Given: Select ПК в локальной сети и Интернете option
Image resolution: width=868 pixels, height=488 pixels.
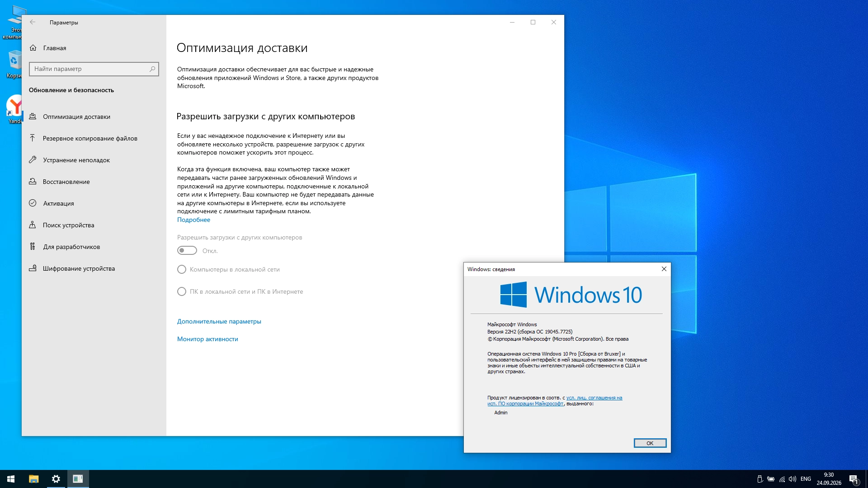Looking at the screenshot, I should coord(182,292).
